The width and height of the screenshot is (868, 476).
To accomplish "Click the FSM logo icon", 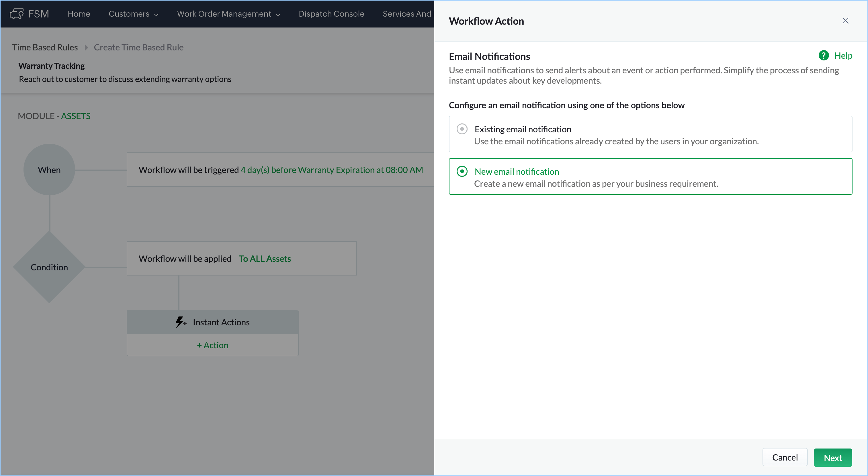I will point(16,14).
